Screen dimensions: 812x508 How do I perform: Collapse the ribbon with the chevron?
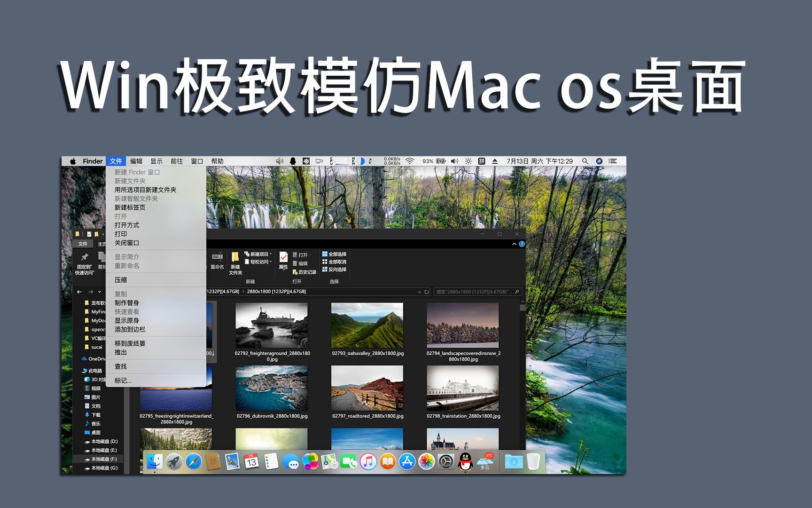pyautogui.click(x=514, y=244)
